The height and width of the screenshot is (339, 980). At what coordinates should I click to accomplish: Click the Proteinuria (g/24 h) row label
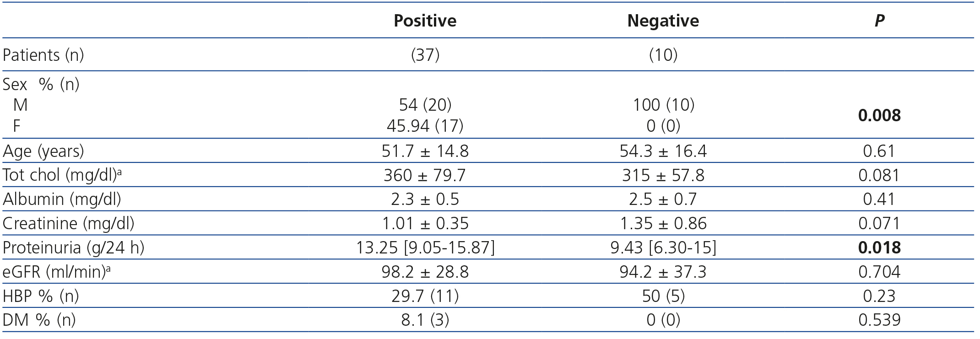pyautogui.click(x=73, y=248)
